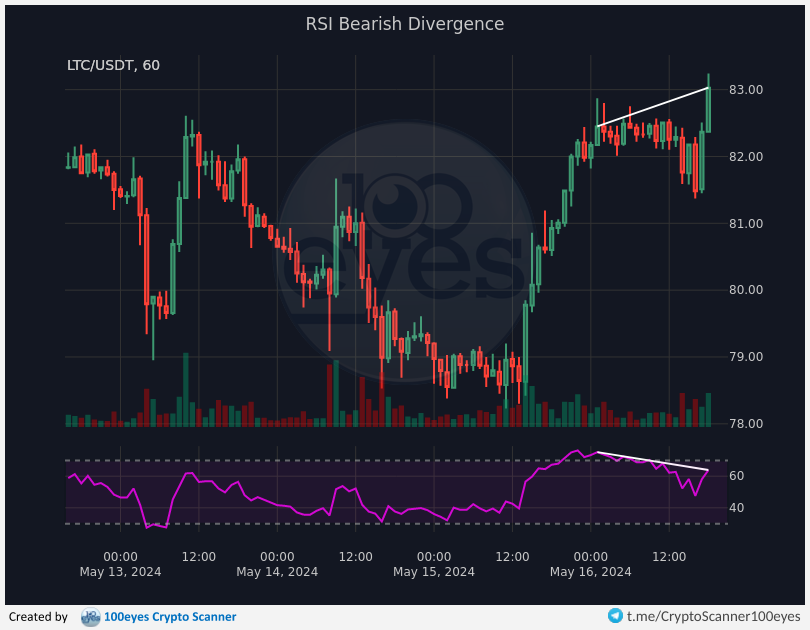Click the "Created by" footer text
810x630 pixels.
pyautogui.click(x=38, y=617)
